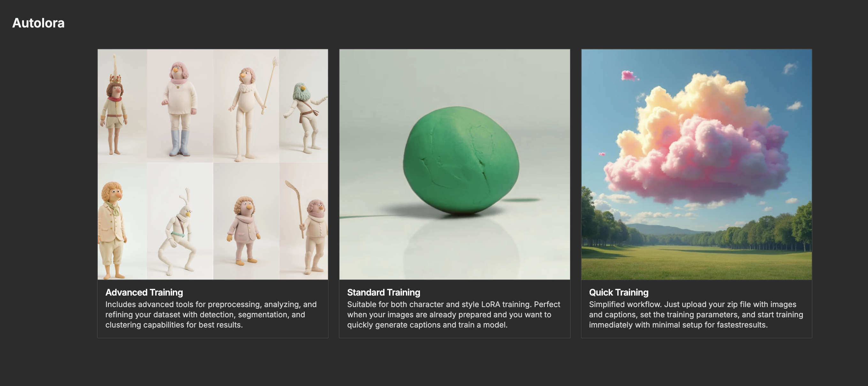The image size is (868, 386).
Task: Click the small pink cloud top left
Action: (629, 75)
